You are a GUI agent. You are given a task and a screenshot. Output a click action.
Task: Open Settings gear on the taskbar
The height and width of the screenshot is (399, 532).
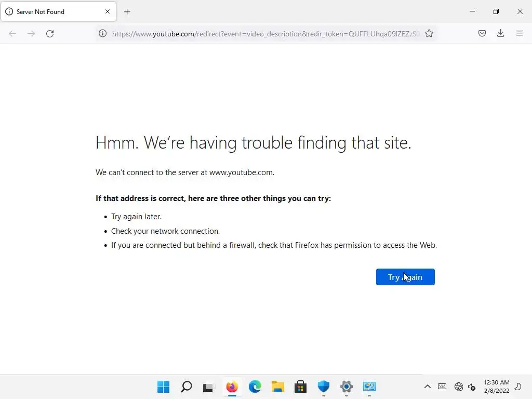347,387
